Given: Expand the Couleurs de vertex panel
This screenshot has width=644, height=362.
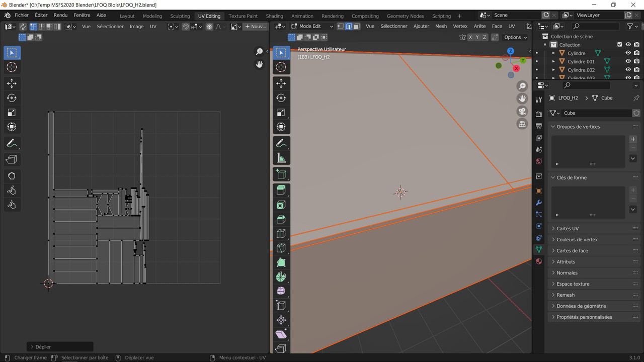Looking at the screenshot, I should pyautogui.click(x=577, y=240).
